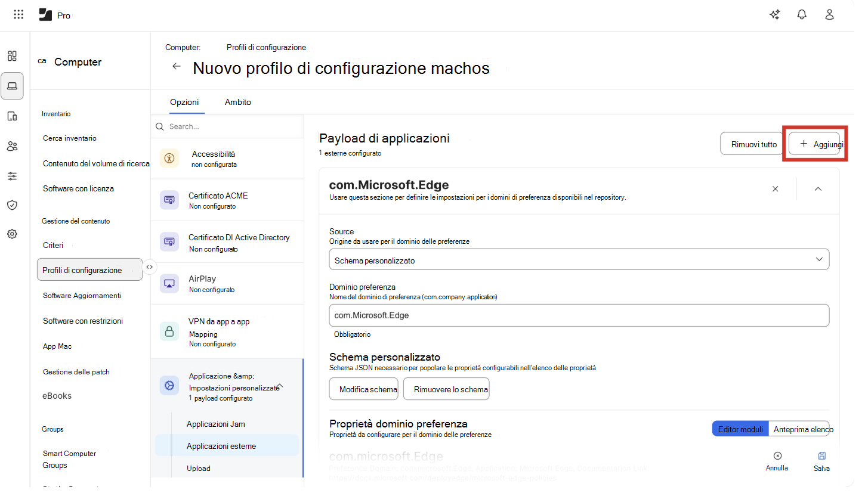Open Criteri in sidebar
868x493 pixels.
tap(53, 245)
